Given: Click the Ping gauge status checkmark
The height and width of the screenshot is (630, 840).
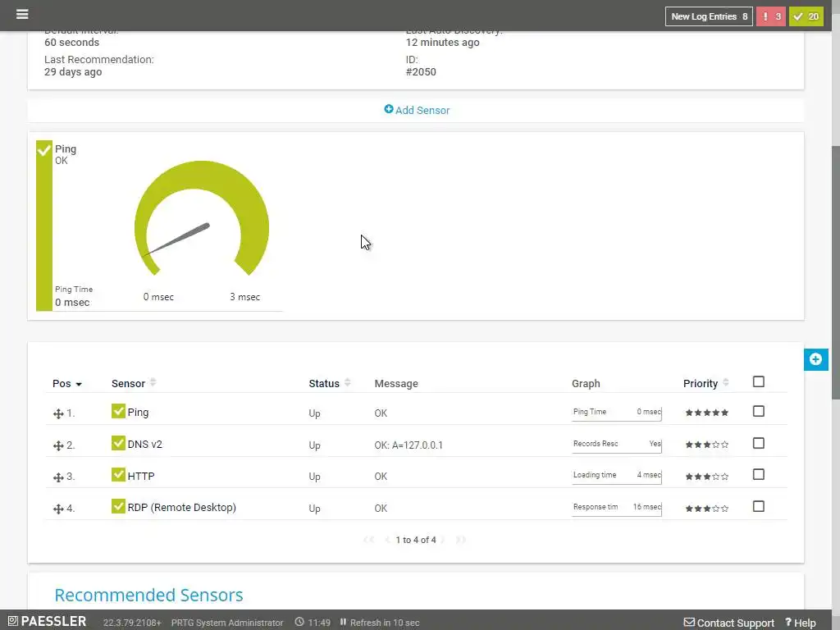Looking at the screenshot, I should point(44,149).
